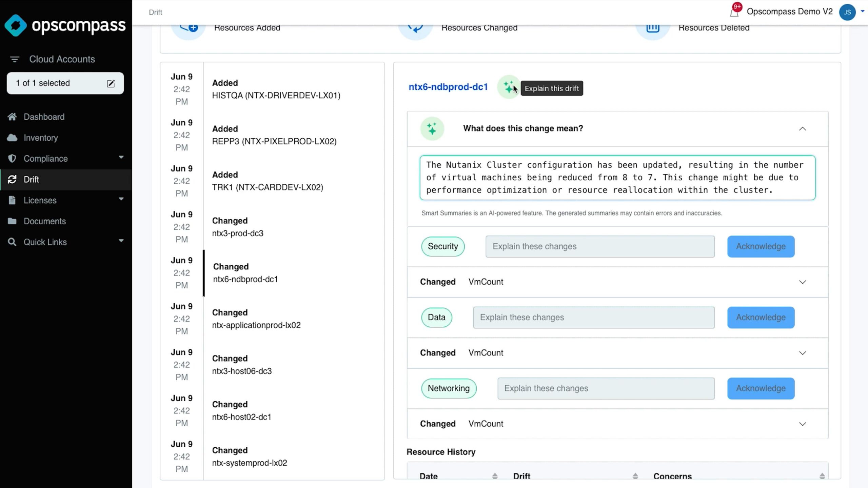Image resolution: width=868 pixels, height=488 pixels.
Task: Collapse the What does this change mean panel
Action: point(803,129)
